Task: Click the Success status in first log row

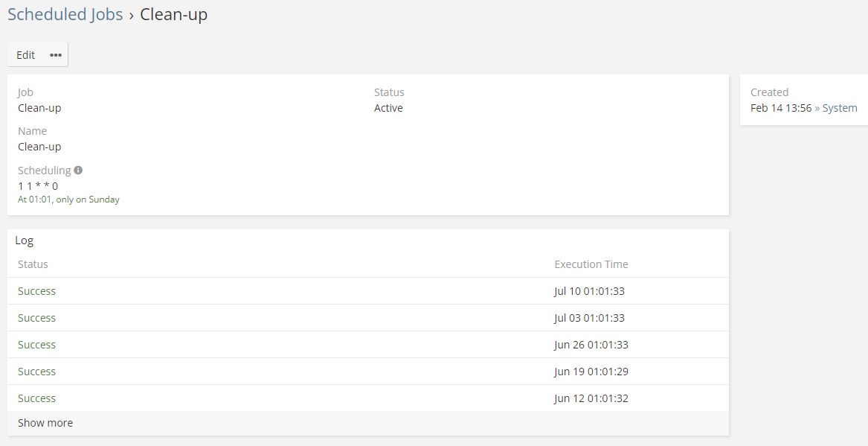Action: tap(36, 291)
